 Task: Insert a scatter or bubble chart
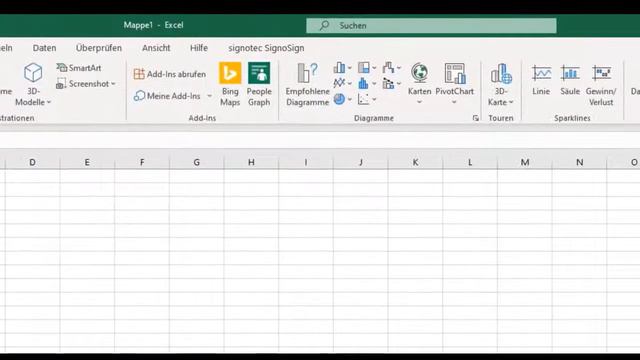(364, 99)
